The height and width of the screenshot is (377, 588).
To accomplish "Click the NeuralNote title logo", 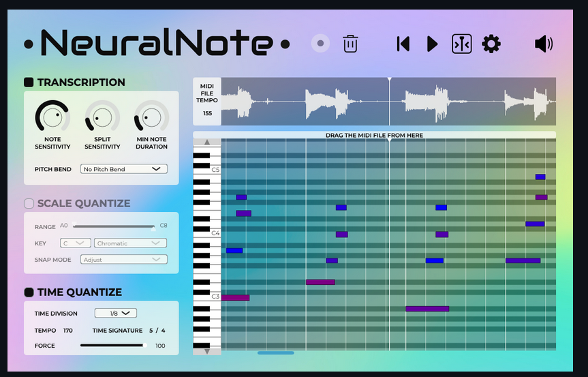I will pyautogui.click(x=157, y=43).
